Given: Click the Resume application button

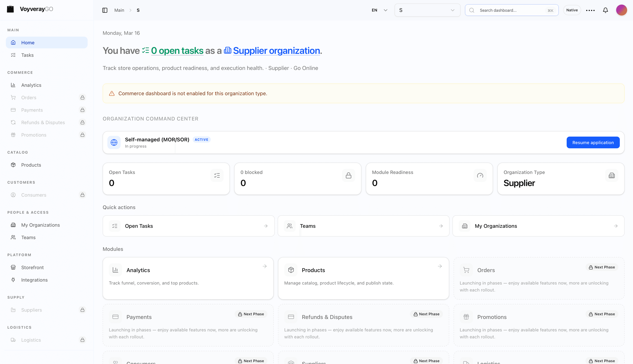Looking at the screenshot, I should 593,142.
